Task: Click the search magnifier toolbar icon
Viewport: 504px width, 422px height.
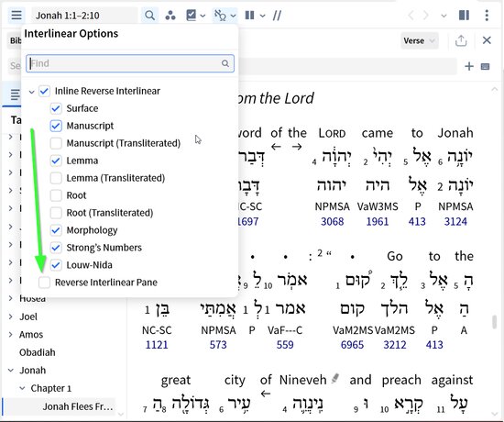Action: (x=149, y=15)
